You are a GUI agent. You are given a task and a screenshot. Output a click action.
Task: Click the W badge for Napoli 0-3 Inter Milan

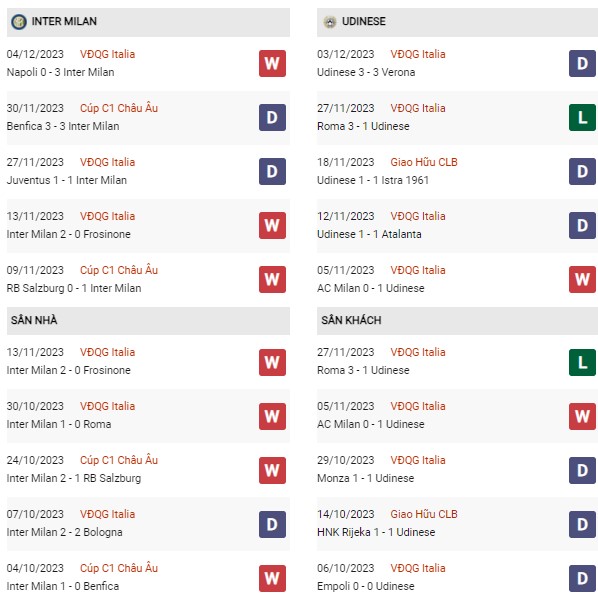pyautogui.click(x=272, y=63)
